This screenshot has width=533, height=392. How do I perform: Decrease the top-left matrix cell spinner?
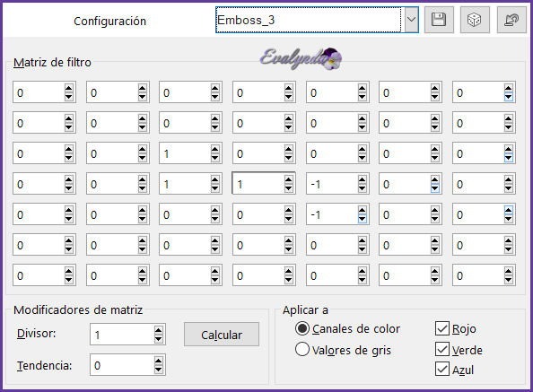click(x=69, y=97)
